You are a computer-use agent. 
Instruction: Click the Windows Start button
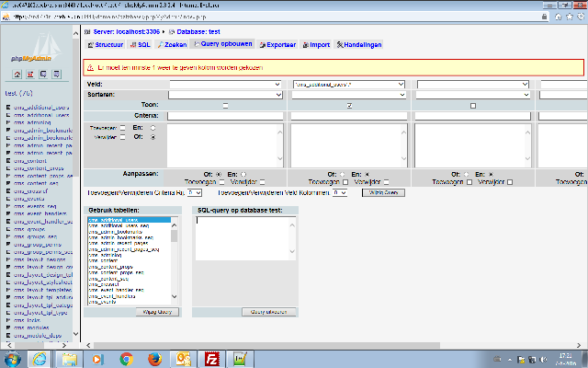[14, 358]
